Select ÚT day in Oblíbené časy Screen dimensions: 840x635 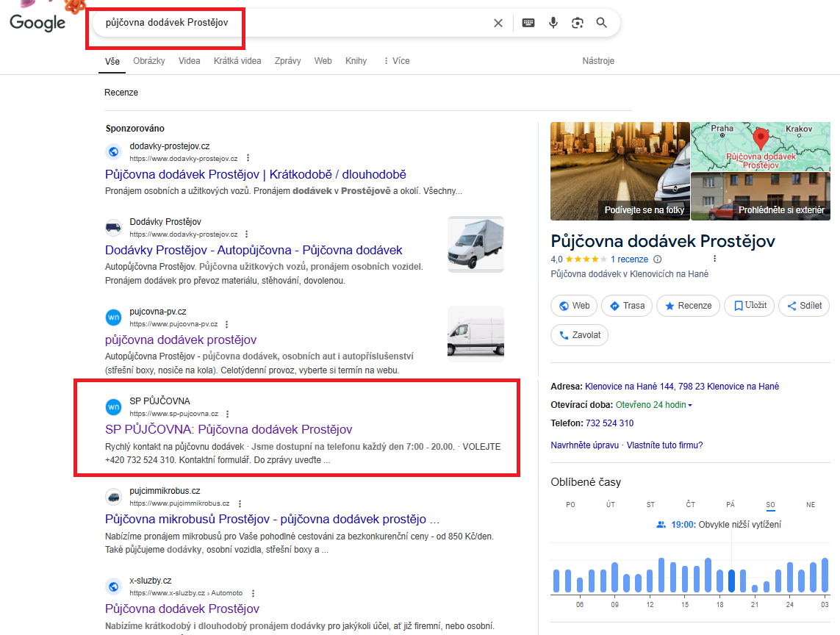point(611,505)
